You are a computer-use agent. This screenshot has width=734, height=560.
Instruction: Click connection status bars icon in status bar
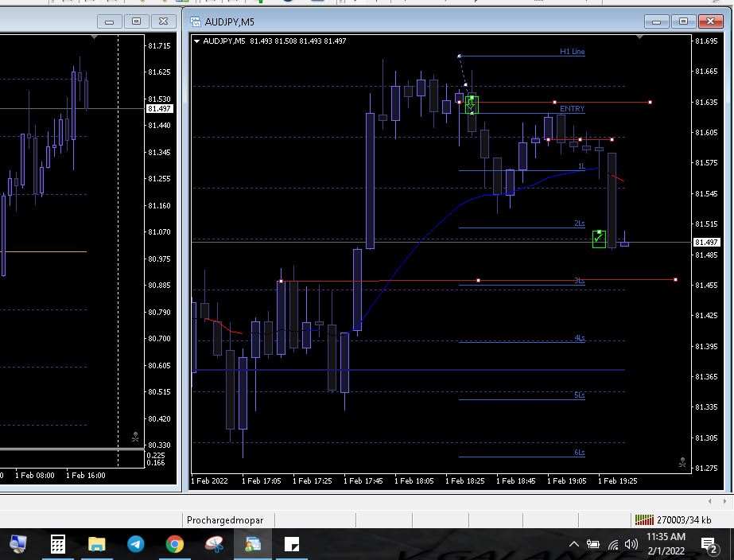643,520
